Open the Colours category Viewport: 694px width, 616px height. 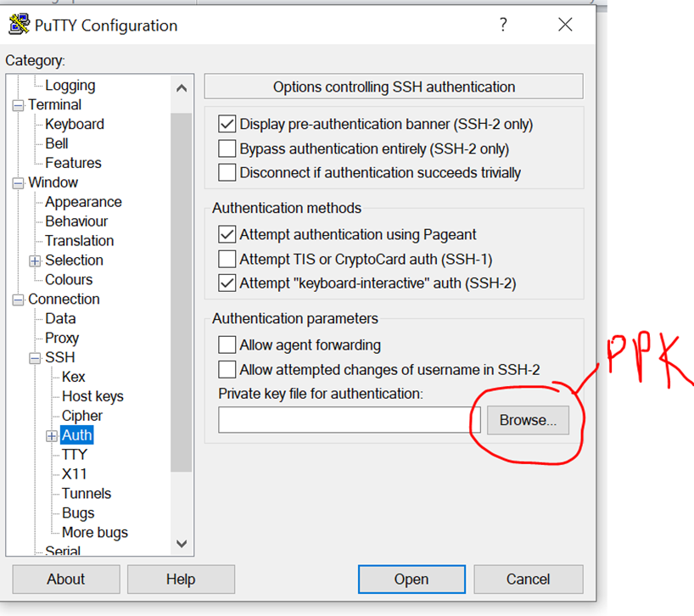tap(69, 280)
